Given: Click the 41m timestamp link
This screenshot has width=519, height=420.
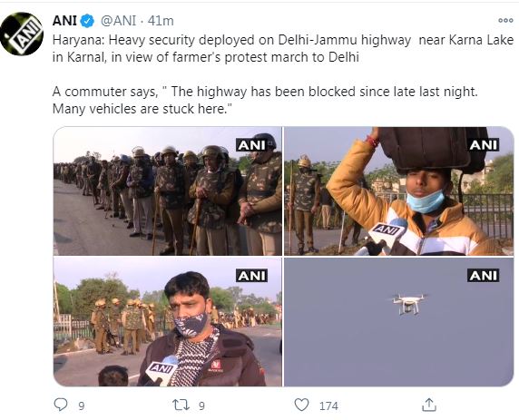Looking at the screenshot, I should 161,21.
